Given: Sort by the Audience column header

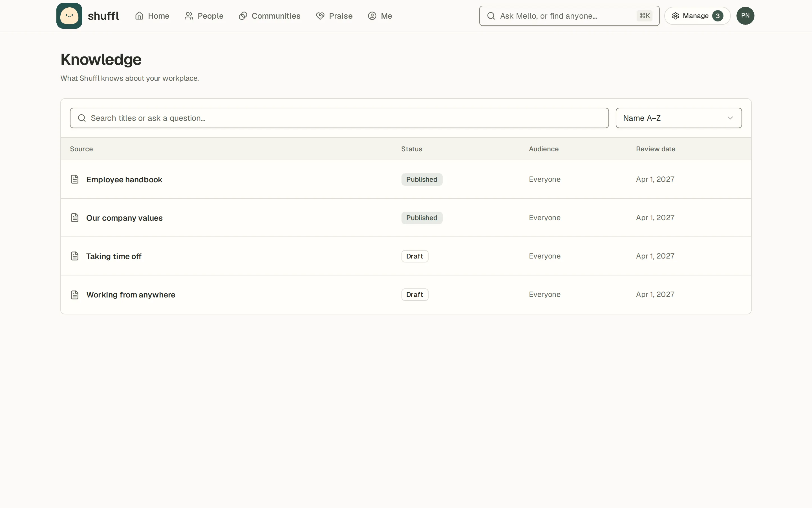Looking at the screenshot, I should tap(544, 149).
